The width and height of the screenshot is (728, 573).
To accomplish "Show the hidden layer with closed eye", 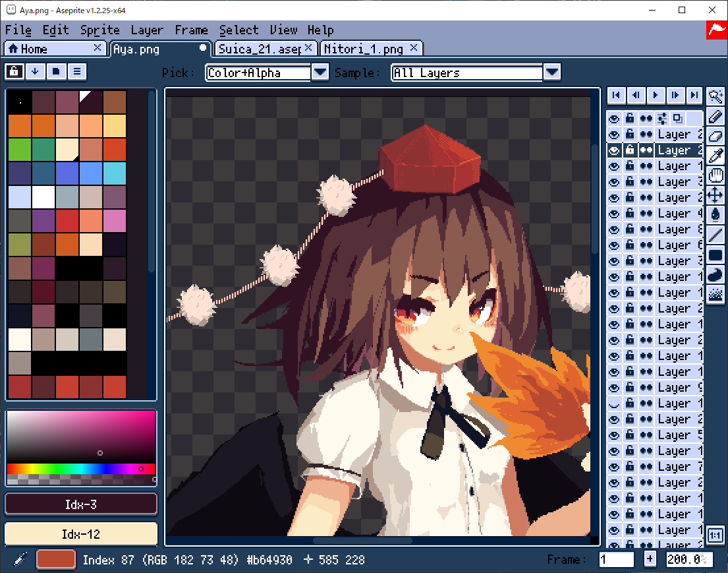I will click(614, 404).
